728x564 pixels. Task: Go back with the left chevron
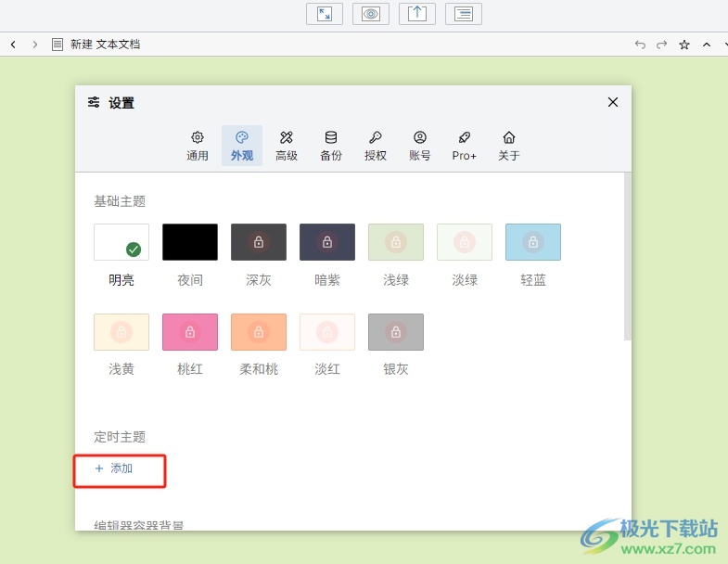point(14,45)
